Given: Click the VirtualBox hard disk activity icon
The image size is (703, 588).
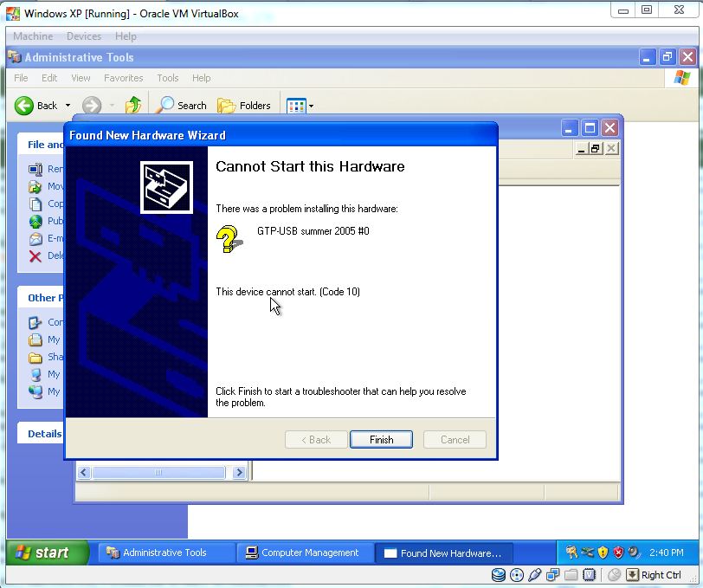Looking at the screenshot, I should 499,575.
